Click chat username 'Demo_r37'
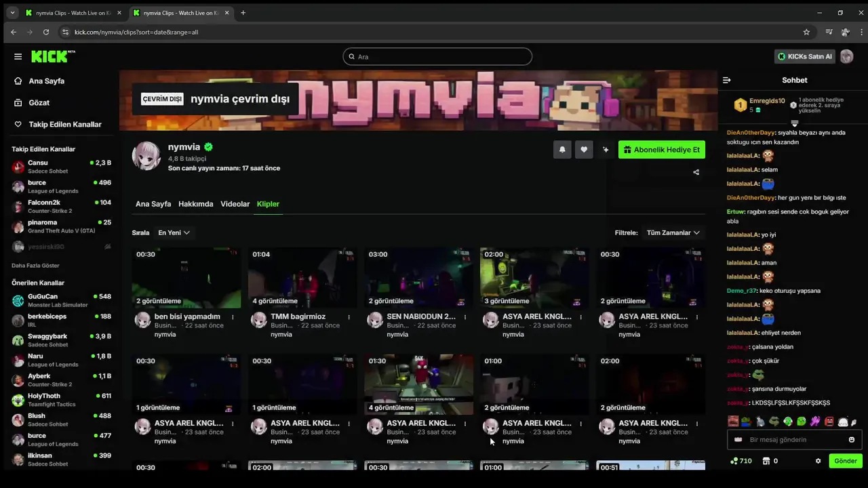 741,291
